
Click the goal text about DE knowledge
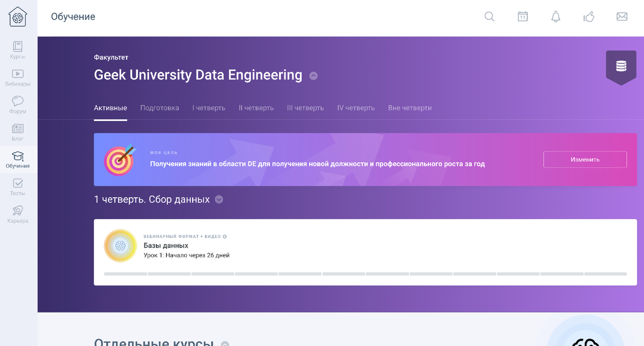(318, 164)
